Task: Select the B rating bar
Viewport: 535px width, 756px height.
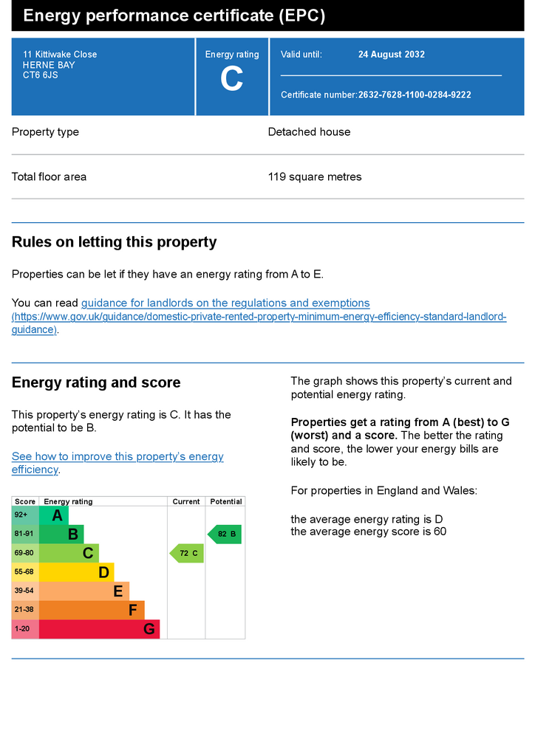Action: point(61,535)
